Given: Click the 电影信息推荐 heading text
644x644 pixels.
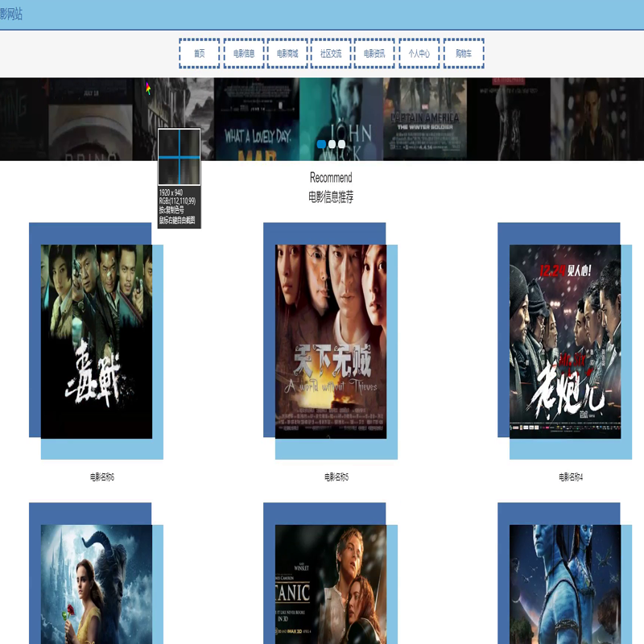Looking at the screenshot, I should tap(331, 197).
